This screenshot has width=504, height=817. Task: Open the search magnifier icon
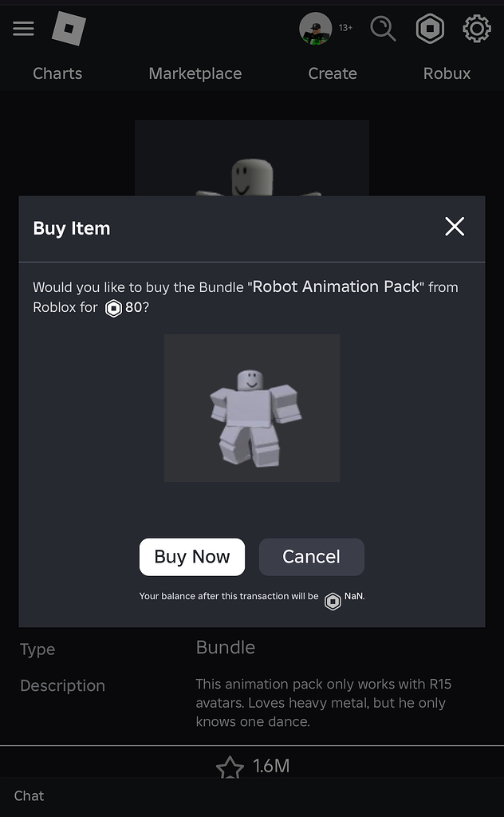(x=384, y=30)
